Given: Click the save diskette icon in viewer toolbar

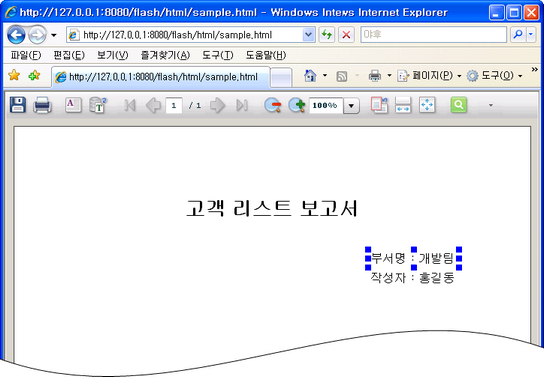Looking at the screenshot, I should (x=18, y=105).
